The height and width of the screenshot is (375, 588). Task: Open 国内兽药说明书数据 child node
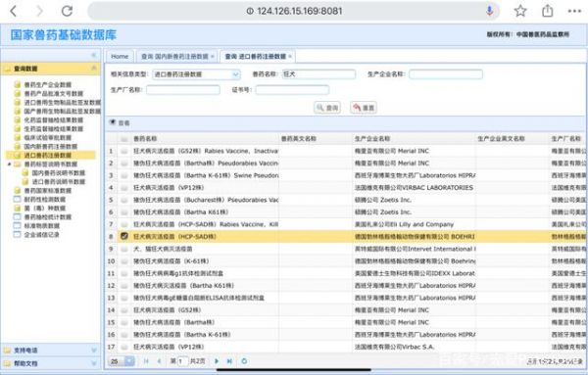59,172
